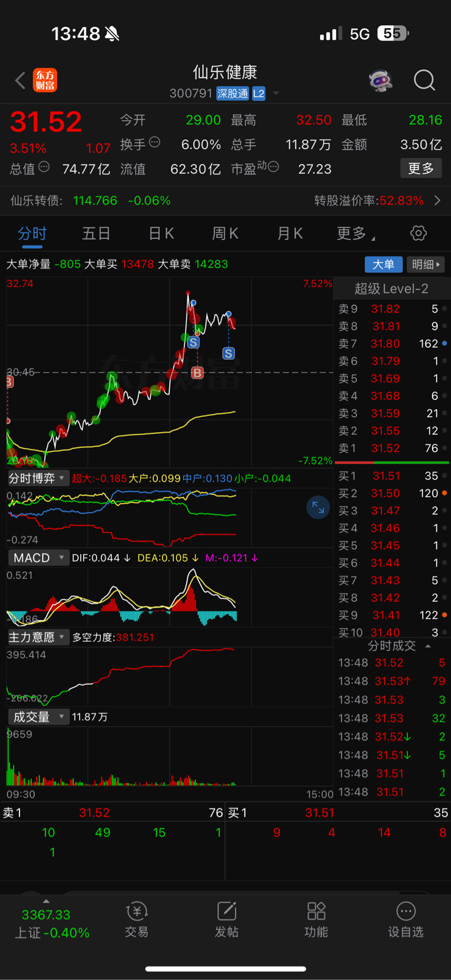
Task: Tap the 卖9 order row at 31.82
Action: [x=392, y=309]
